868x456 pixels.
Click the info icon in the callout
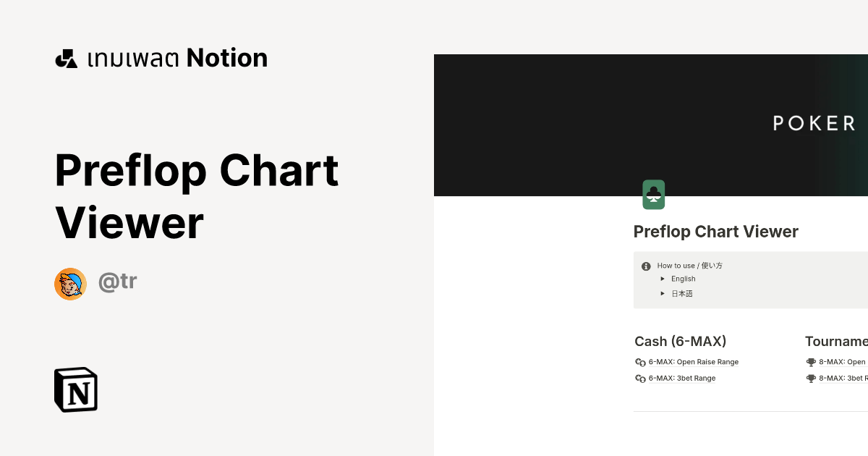coord(645,265)
